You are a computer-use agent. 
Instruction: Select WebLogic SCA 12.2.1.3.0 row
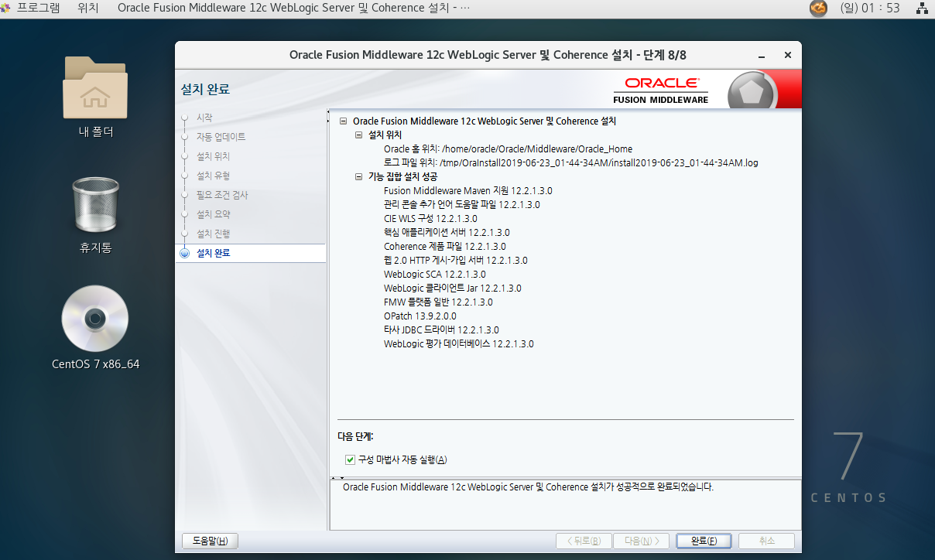tap(434, 275)
